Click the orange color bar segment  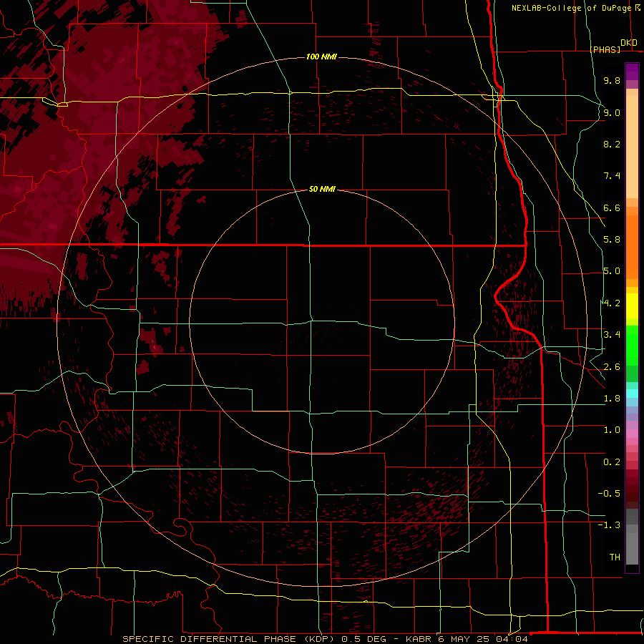(632, 246)
